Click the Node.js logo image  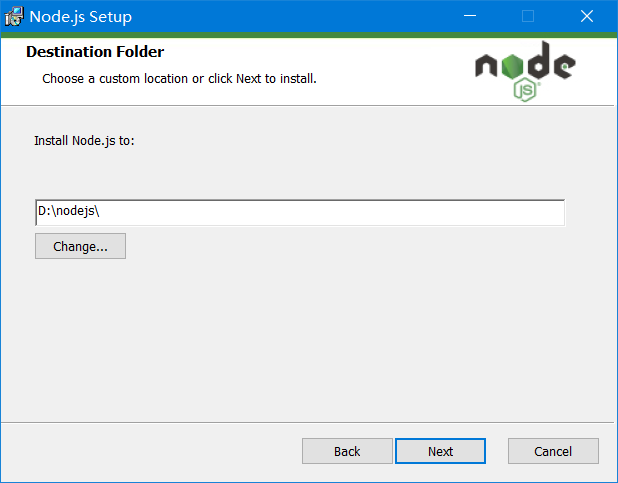tap(525, 71)
